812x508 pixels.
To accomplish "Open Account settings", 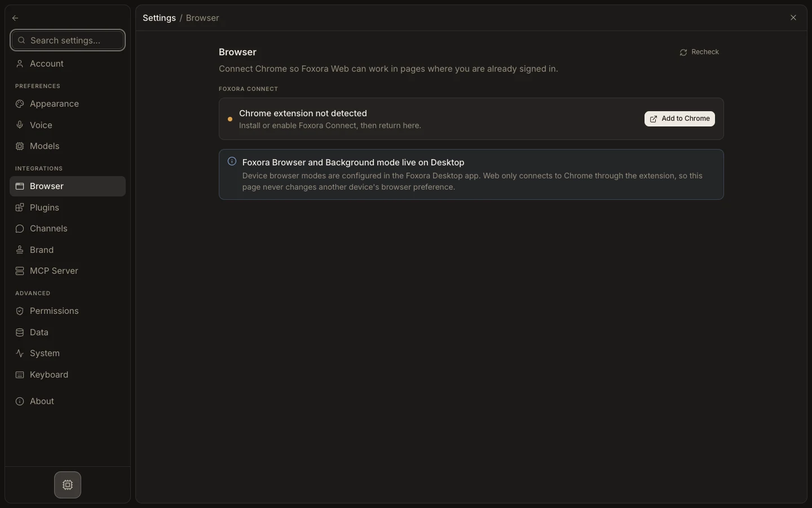I will [68, 64].
